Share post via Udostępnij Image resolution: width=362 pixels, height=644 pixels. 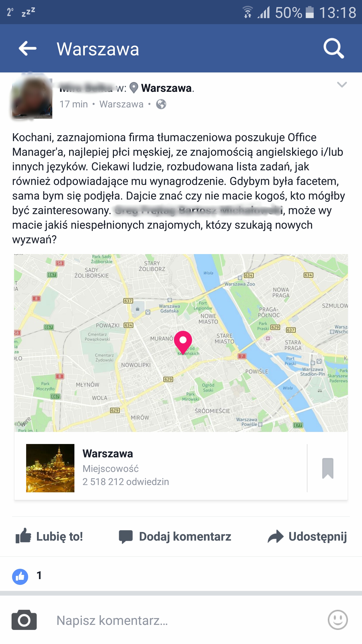[307, 536]
